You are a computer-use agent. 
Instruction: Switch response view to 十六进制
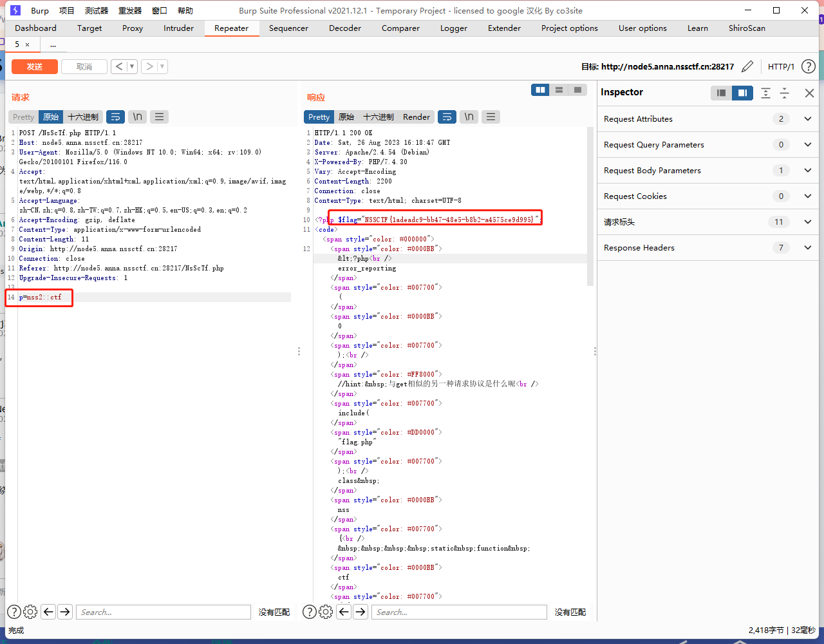click(x=379, y=117)
